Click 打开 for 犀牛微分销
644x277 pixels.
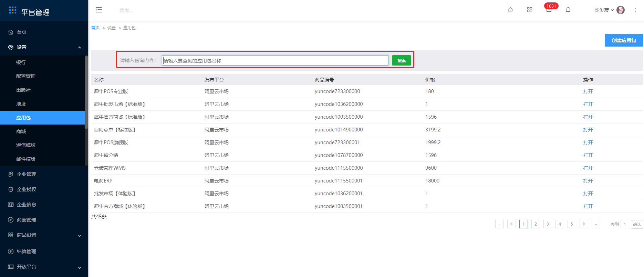click(588, 155)
